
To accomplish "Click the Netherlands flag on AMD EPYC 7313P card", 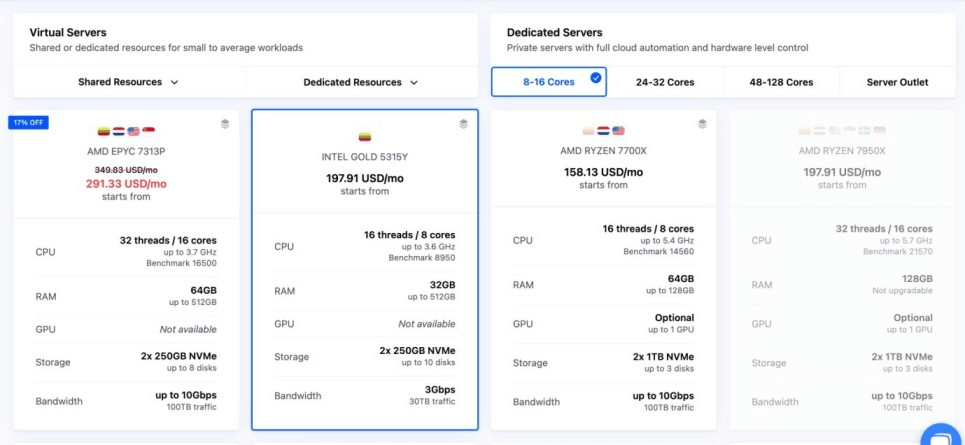I will [118, 131].
